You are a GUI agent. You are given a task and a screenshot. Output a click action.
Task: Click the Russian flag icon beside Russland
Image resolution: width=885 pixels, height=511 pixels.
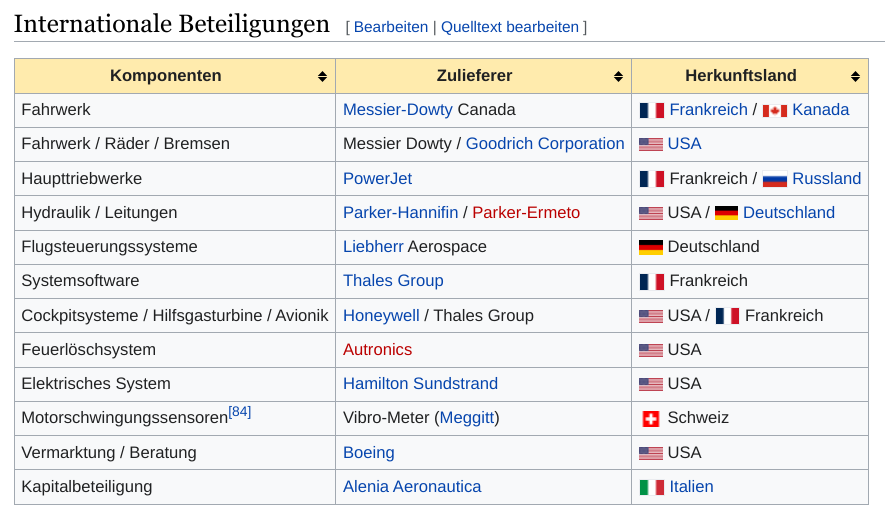[774, 179]
